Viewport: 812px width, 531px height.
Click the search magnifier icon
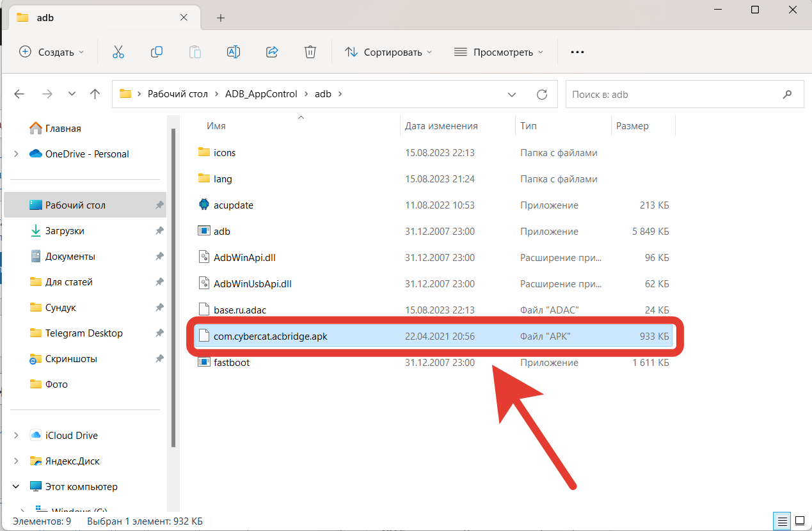[787, 94]
